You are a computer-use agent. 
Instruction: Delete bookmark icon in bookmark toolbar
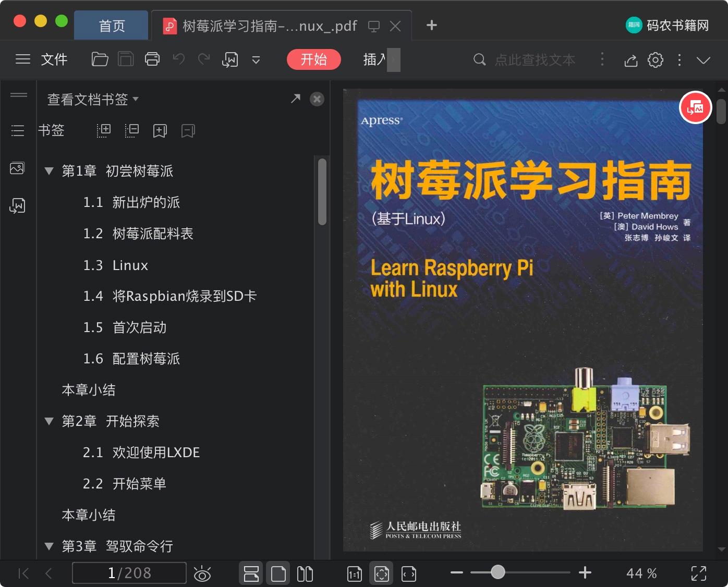point(188,130)
